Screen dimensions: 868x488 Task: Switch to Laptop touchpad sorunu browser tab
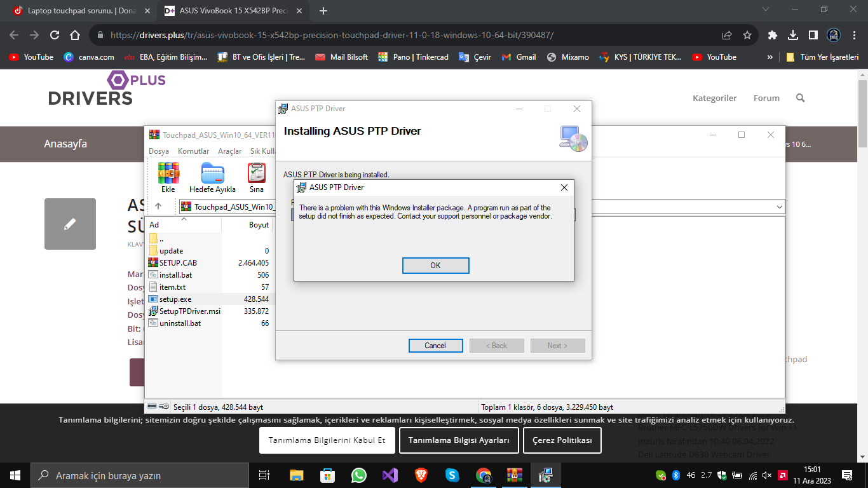(81, 11)
